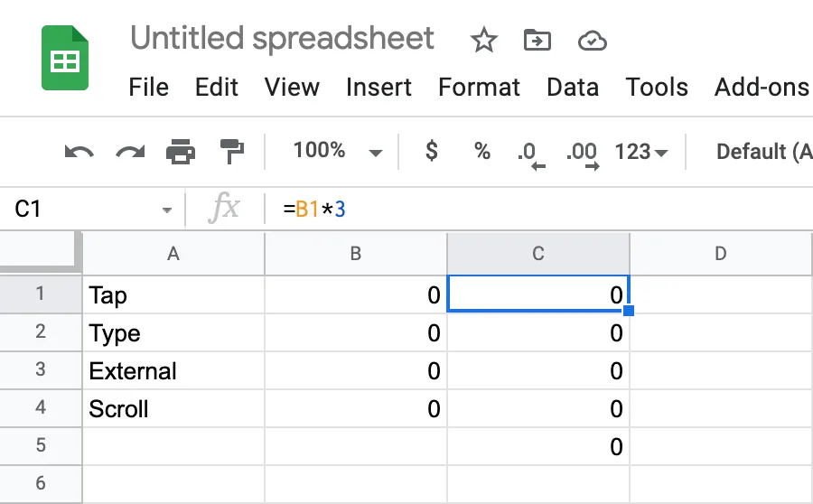Open the File menu

tap(149, 88)
